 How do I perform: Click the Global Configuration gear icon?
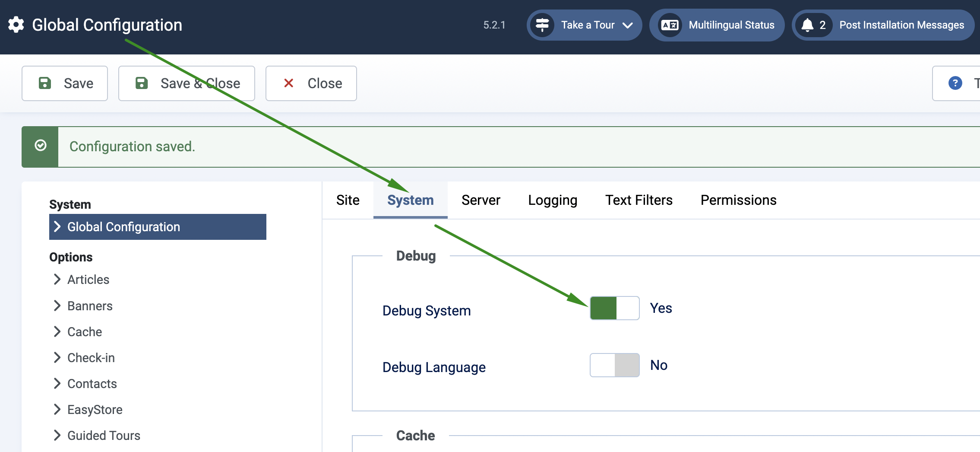pyautogui.click(x=16, y=25)
